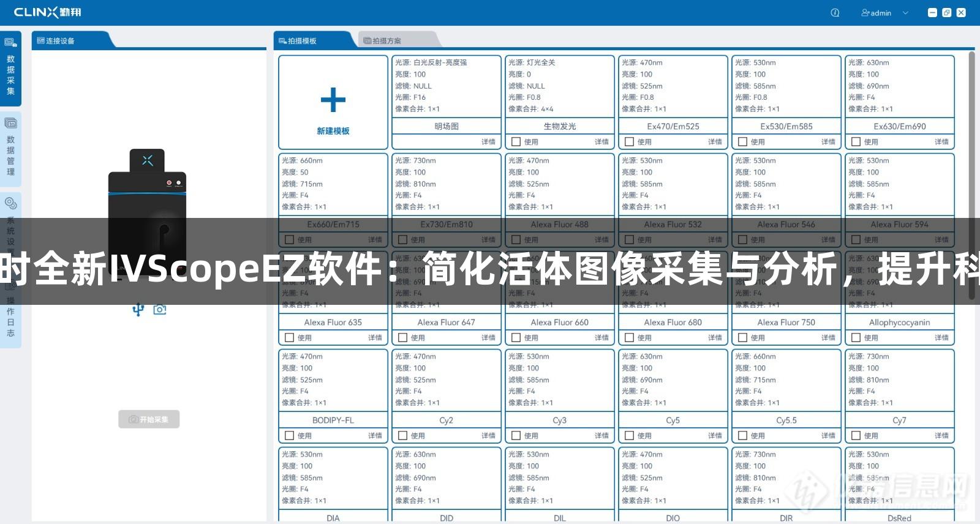Screen dimensions: 980x524
Task: Click the USB connection icon below the device
Action: tap(138, 310)
